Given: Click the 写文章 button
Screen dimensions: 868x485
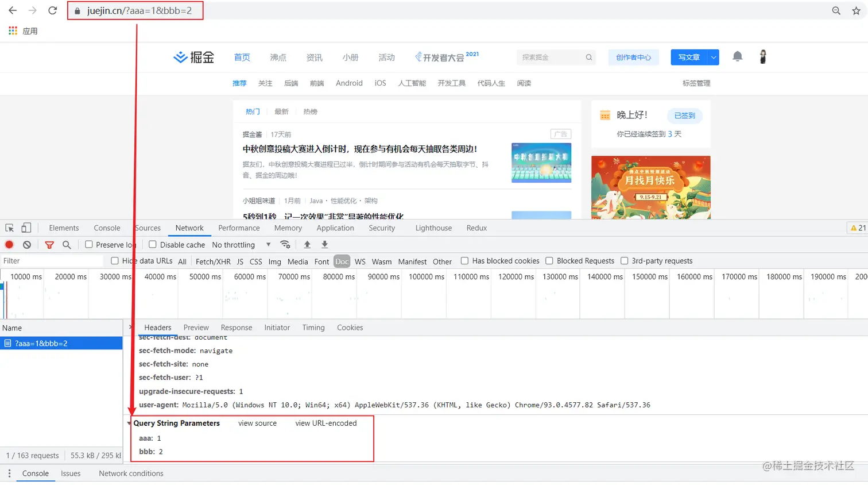Looking at the screenshot, I should (689, 57).
